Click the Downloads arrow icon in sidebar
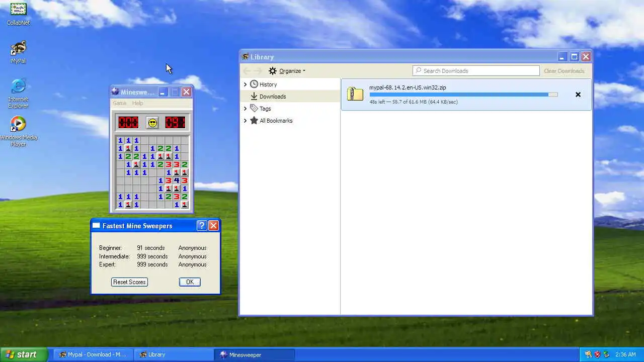This screenshot has height=362, width=644. pyautogui.click(x=254, y=97)
